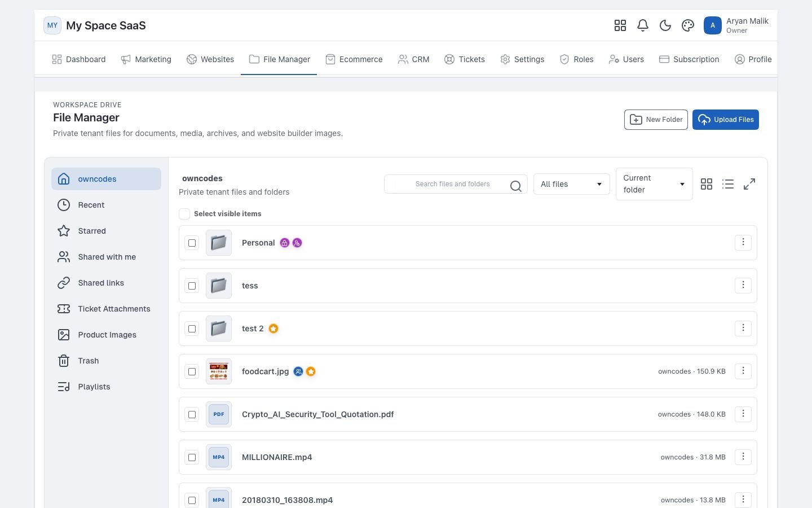This screenshot has width=812, height=508.
Task: Switch to grid view
Action: click(x=707, y=184)
